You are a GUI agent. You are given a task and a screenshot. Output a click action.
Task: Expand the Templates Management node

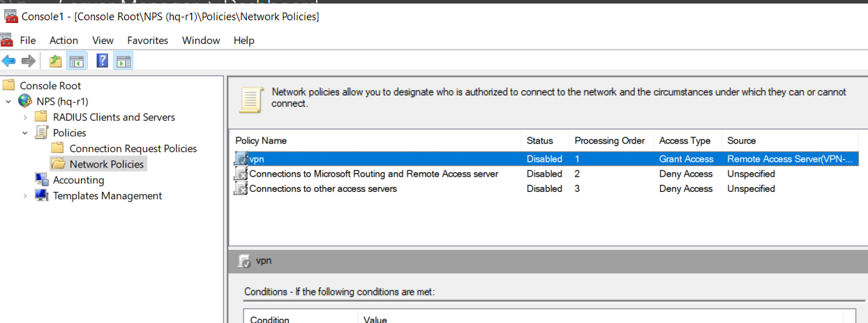[x=25, y=196]
